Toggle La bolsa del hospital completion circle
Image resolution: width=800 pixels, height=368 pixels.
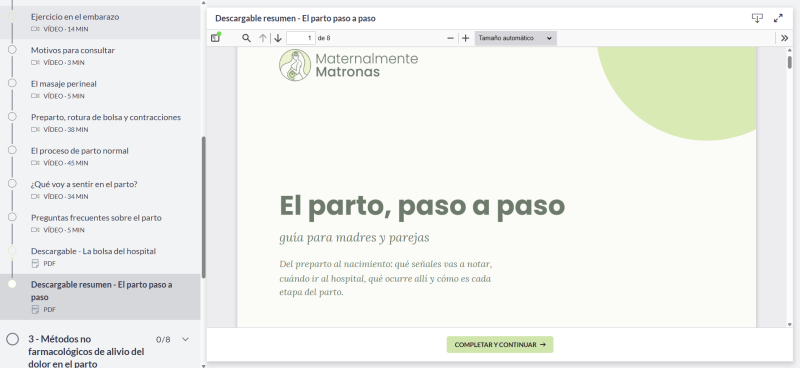click(x=12, y=251)
